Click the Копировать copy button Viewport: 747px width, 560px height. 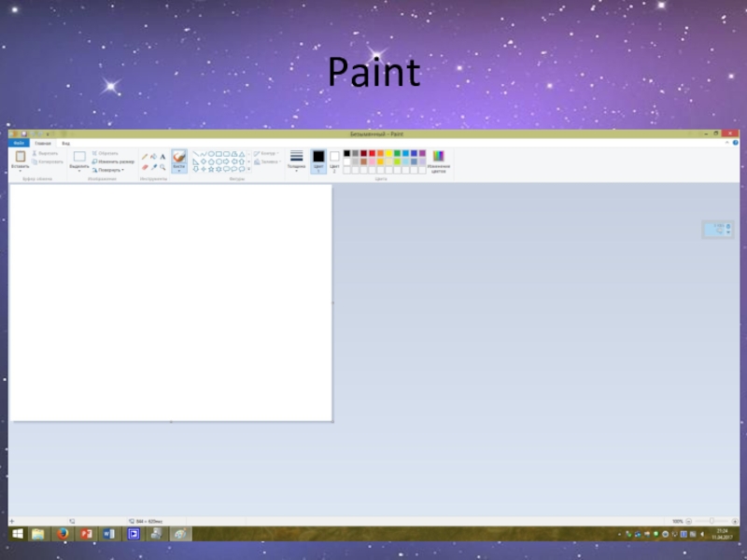coord(48,161)
